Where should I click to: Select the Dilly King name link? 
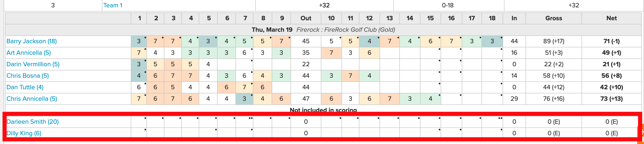(24, 133)
